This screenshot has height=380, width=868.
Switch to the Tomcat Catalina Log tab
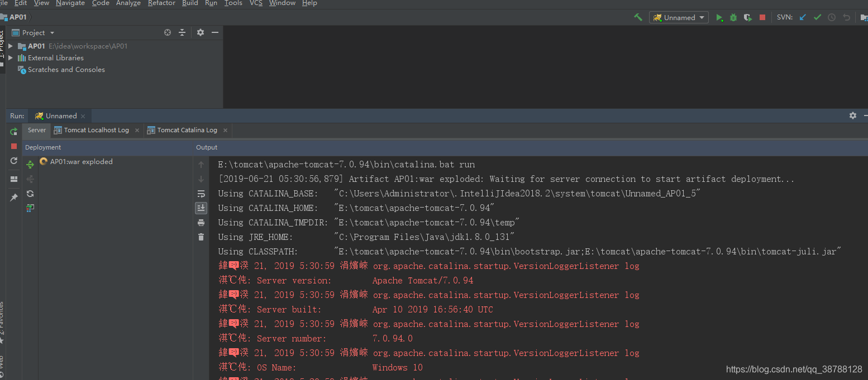[x=187, y=130]
